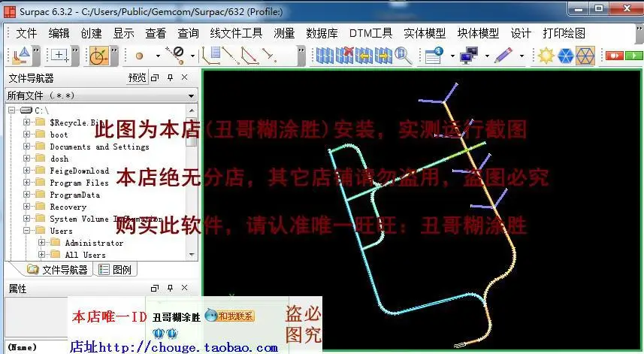Viewport: 644px width, 354px height.
Task: Open the 编辑 menu
Action: pyautogui.click(x=59, y=33)
